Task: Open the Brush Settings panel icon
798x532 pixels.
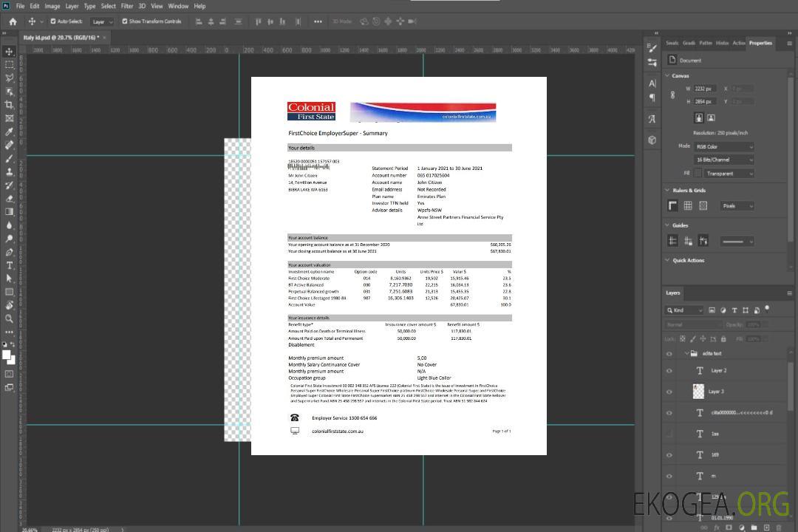Action: click(x=652, y=48)
